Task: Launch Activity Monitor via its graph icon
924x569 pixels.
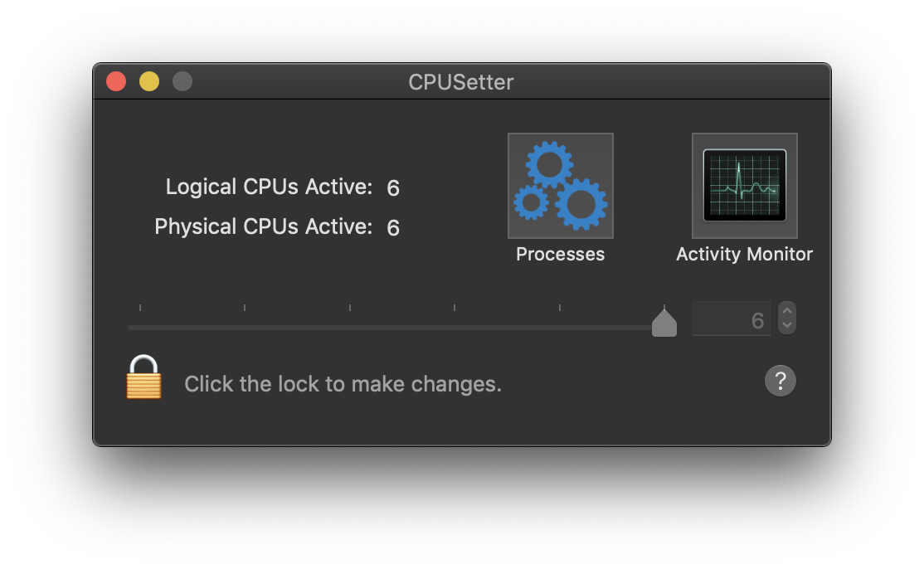Action: pyautogui.click(x=744, y=186)
